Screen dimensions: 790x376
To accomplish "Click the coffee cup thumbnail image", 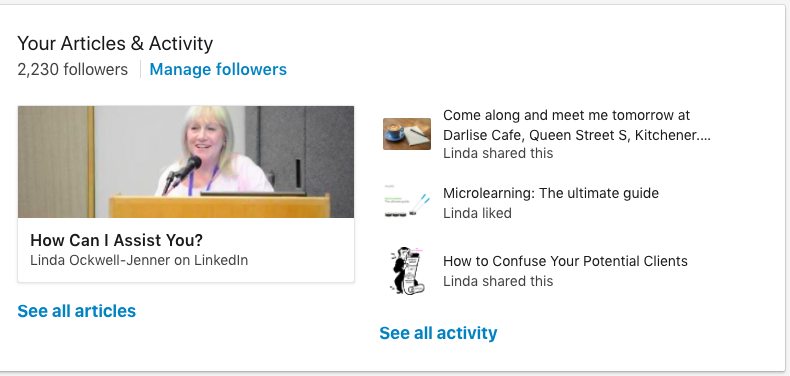I will [407, 134].
